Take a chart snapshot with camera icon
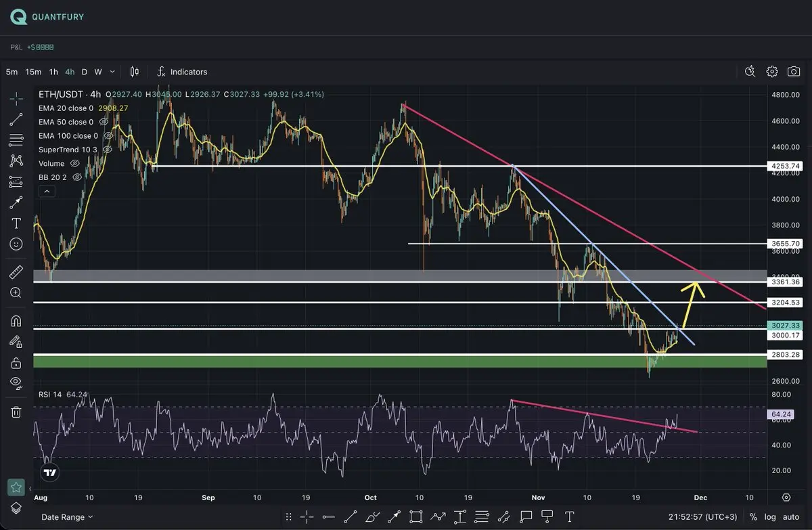This screenshot has height=530, width=812. 794,71
